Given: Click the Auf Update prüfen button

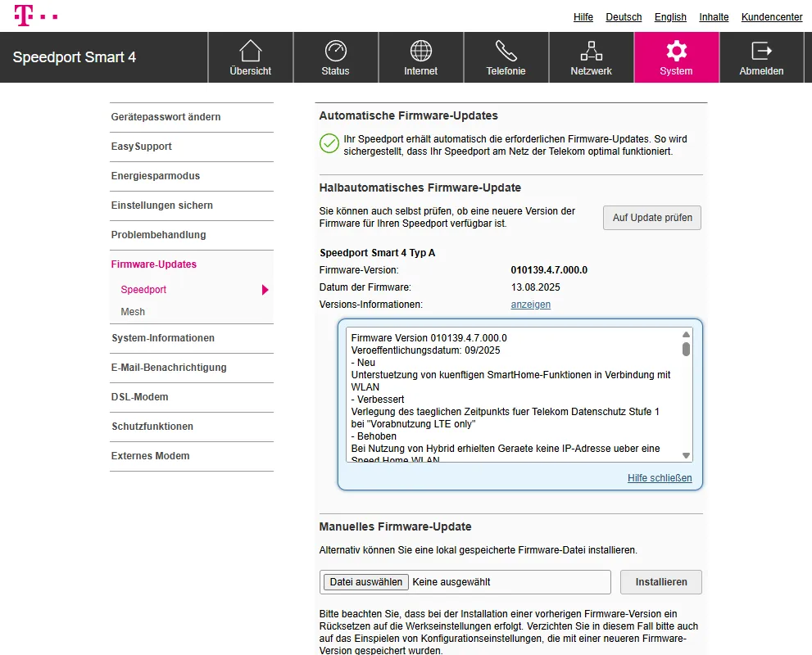Looking at the screenshot, I should [x=651, y=218].
